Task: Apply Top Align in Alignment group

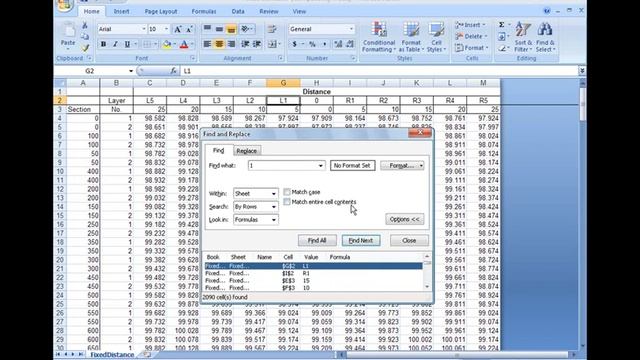Action: click(x=207, y=29)
